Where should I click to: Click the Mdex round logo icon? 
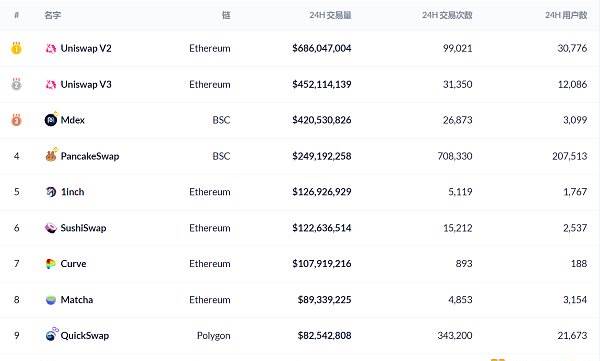click(51, 120)
